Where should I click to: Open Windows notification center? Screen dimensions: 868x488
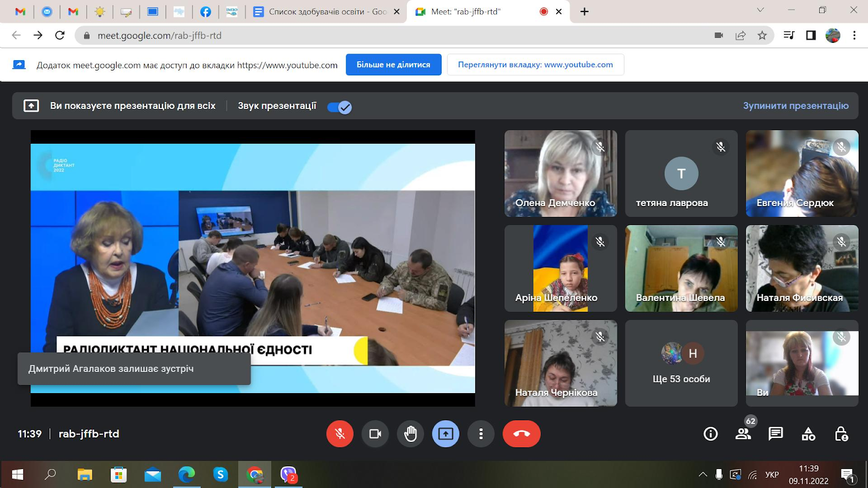[848, 476]
